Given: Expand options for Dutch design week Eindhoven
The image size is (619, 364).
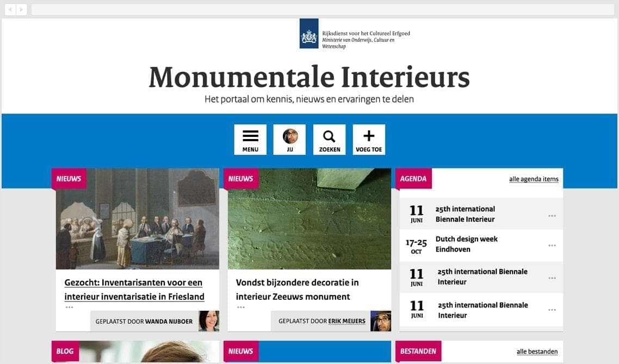Looking at the screenshot, I should pos(552,246).
